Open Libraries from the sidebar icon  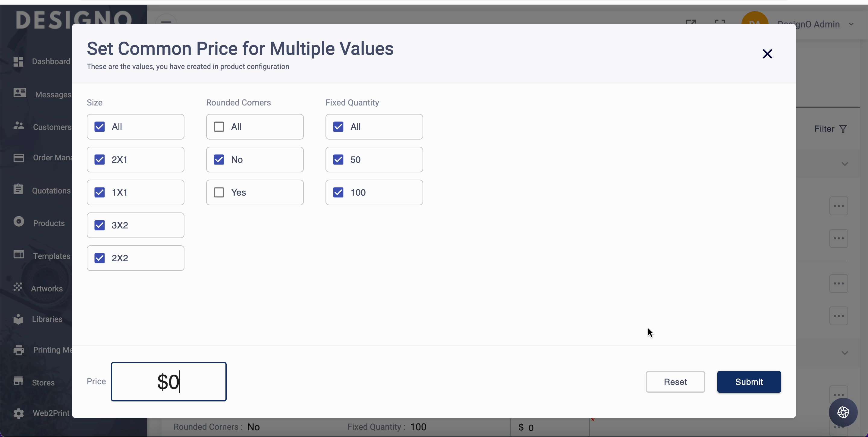(x=18, y=319)
